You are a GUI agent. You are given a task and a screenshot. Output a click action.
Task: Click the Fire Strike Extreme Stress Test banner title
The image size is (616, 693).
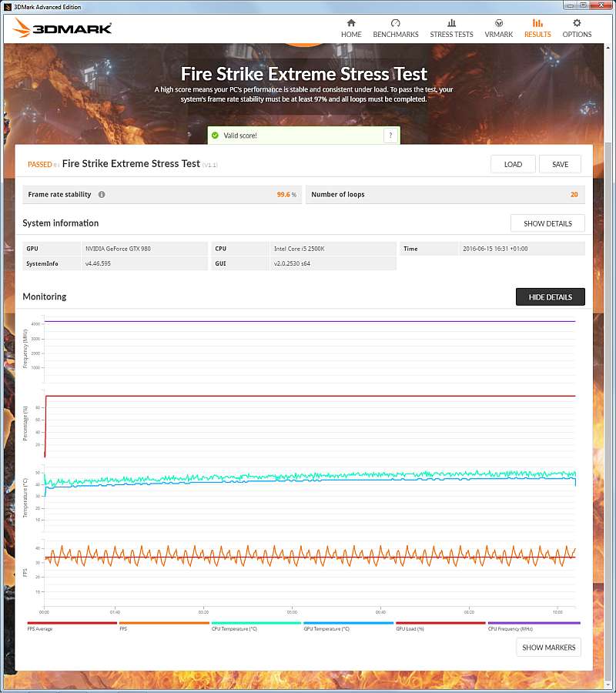tap(304, 74)
